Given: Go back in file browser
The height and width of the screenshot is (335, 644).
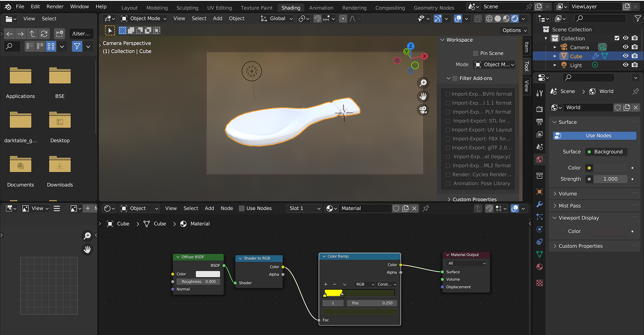Looking at the screenshot, I should (9, 34).
